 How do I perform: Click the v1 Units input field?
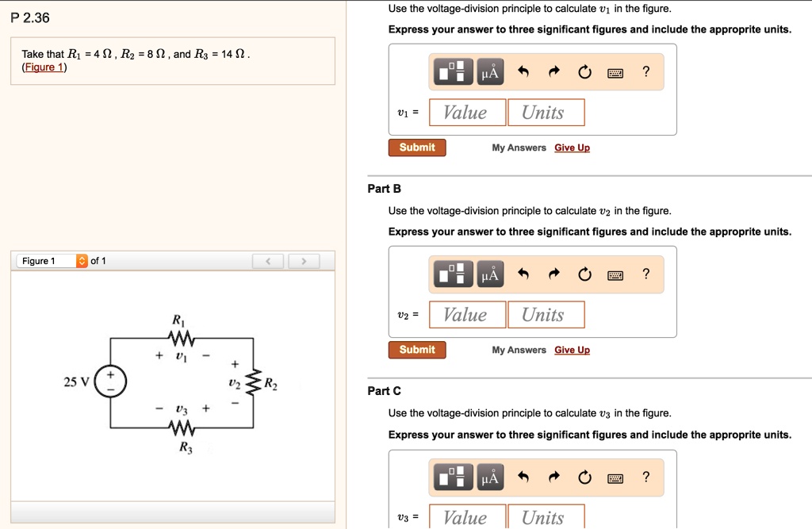pos(546,113)
